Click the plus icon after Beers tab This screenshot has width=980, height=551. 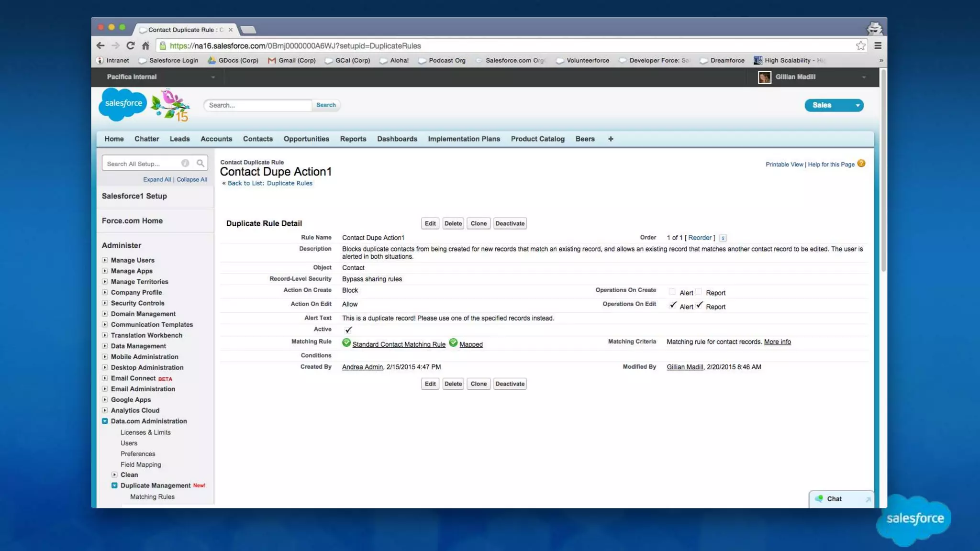click(x=611, y=139)
